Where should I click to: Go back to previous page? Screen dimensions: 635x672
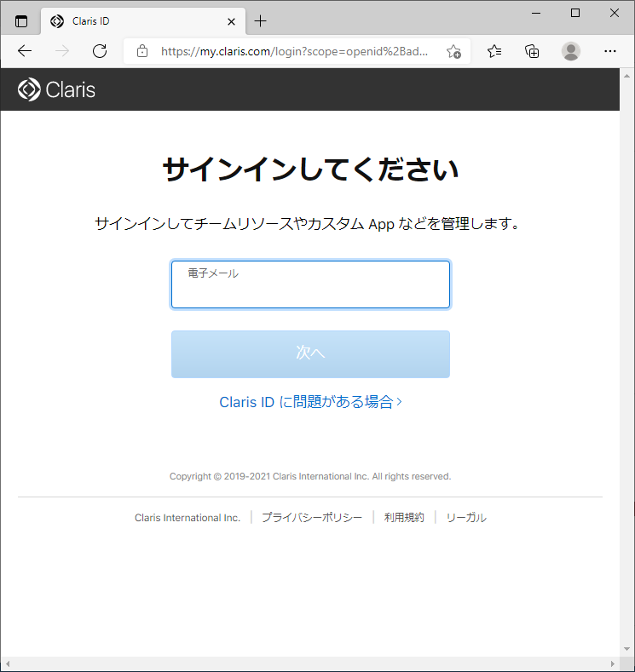(25, 51)
